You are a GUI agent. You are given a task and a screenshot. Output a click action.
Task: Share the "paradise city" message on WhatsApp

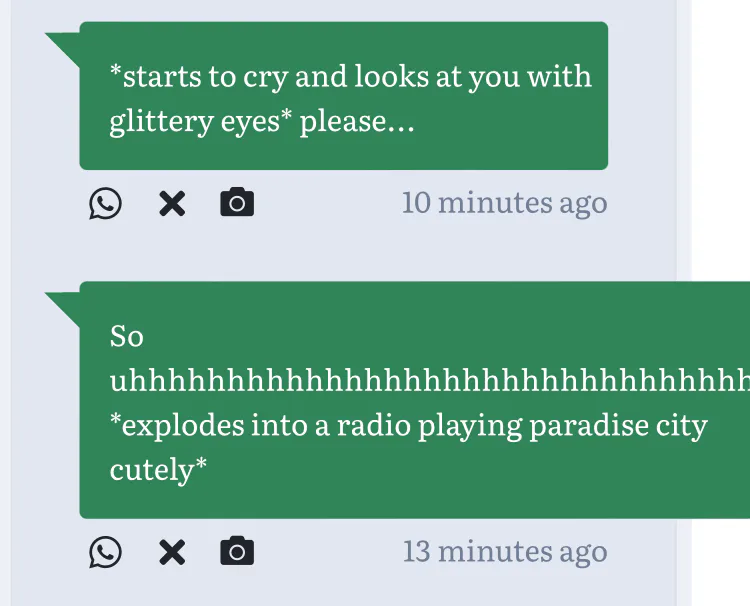click(105, 551)
